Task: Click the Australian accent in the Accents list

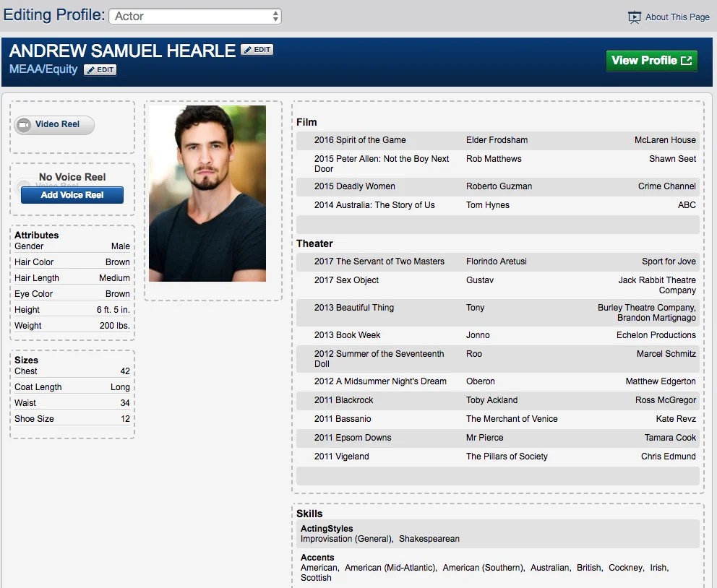Action: (549, 568)
